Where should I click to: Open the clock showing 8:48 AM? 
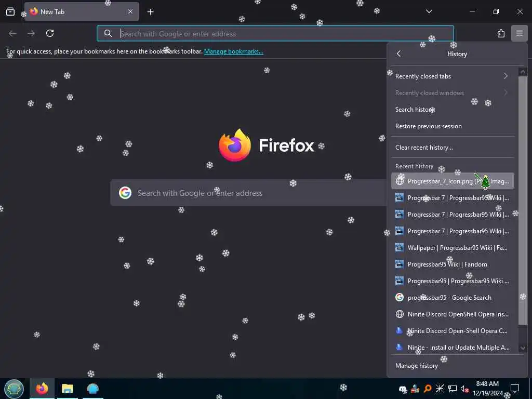click(487, 389)
